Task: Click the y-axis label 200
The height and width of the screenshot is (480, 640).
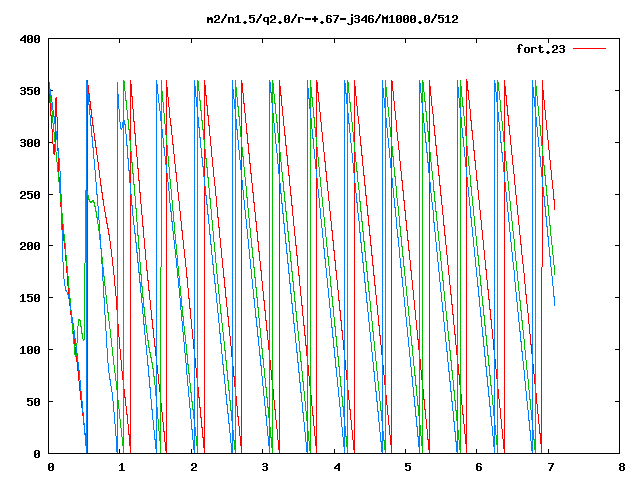Action: tap(30, 246)
